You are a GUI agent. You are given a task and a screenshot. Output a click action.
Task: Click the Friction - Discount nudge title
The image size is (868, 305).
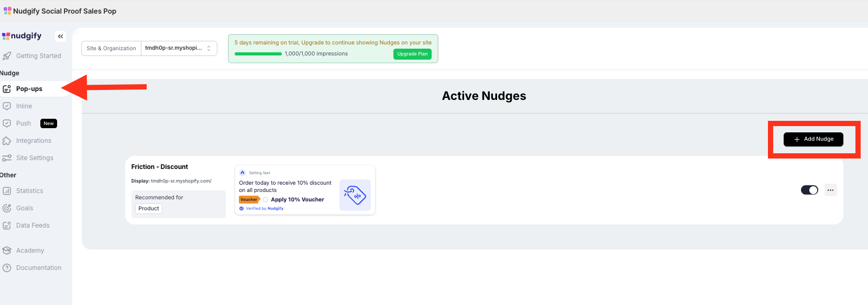(159, 167)
